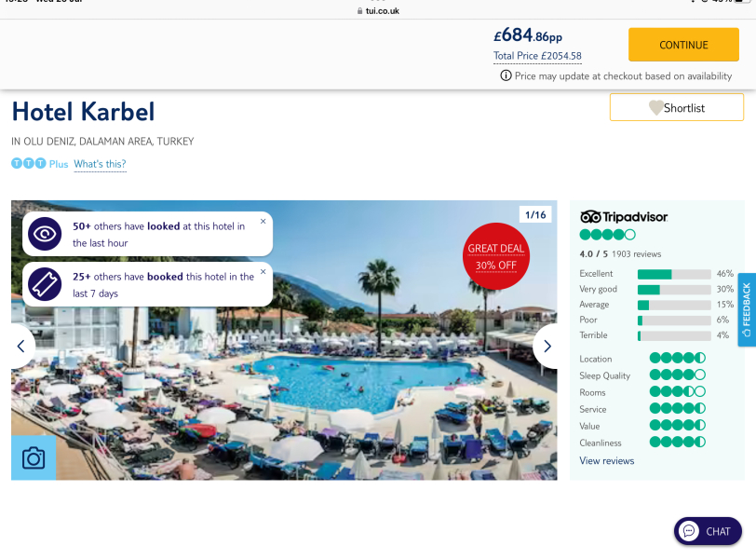Screen dimensions: 756x559
Task: Dismiss the '50+ others have looked' popup
Action: click(263, 222)
